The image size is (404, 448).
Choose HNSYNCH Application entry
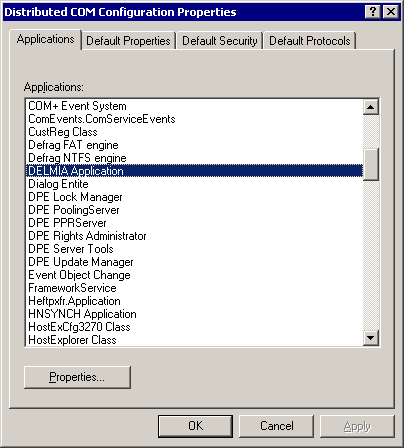click(194, 314)
